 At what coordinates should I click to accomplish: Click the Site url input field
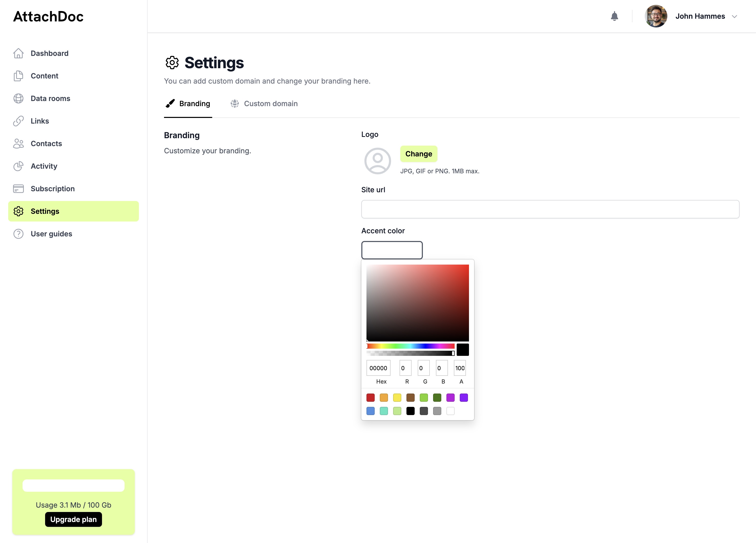pos(550,209)
